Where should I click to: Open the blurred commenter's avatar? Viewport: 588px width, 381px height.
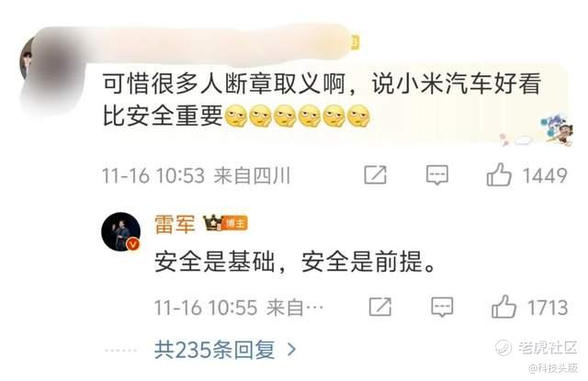click(27, 60)
